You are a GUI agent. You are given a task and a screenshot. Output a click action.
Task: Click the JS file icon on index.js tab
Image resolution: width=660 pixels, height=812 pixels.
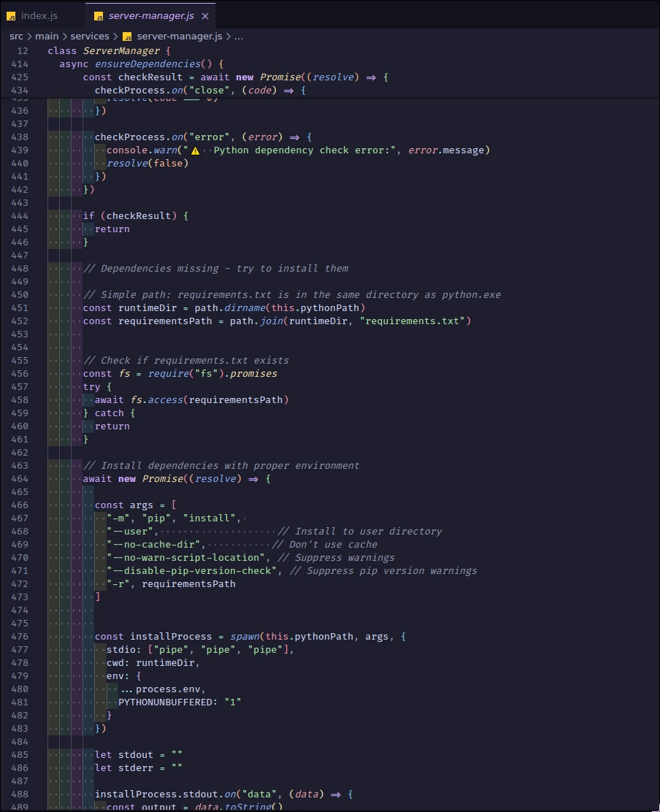(11, 15)
